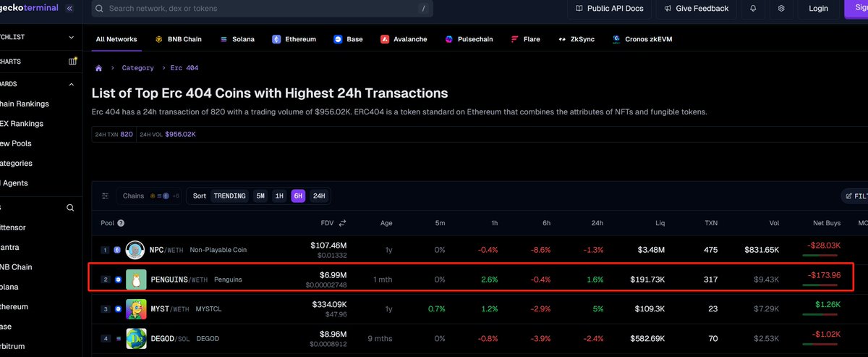Viewport: 868px width, 357px height.
Task: Click the 24H TXN 820 stat
Action: pyautogui.click(x=114, y=135)
